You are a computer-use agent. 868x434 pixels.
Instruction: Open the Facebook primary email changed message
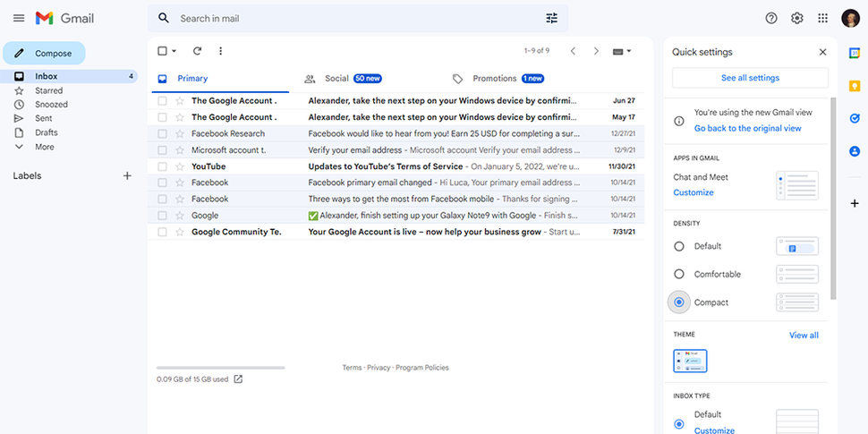(396, 183)
